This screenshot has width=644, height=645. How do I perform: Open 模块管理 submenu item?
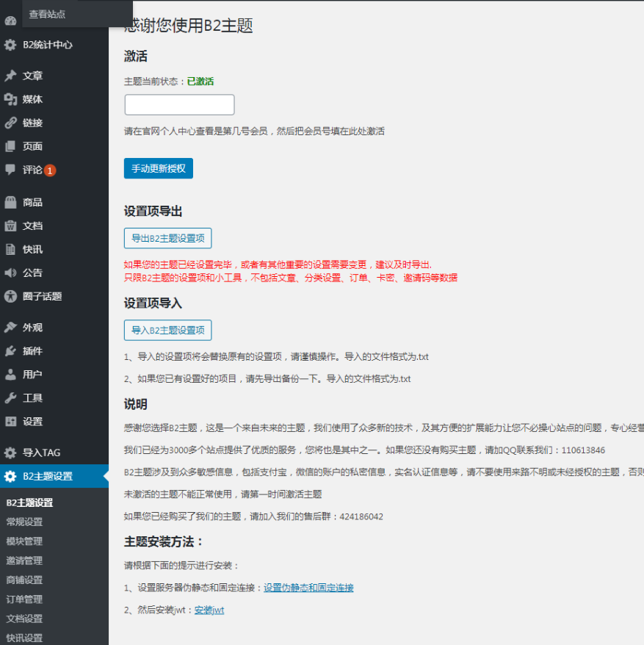(x=24, y=541)
